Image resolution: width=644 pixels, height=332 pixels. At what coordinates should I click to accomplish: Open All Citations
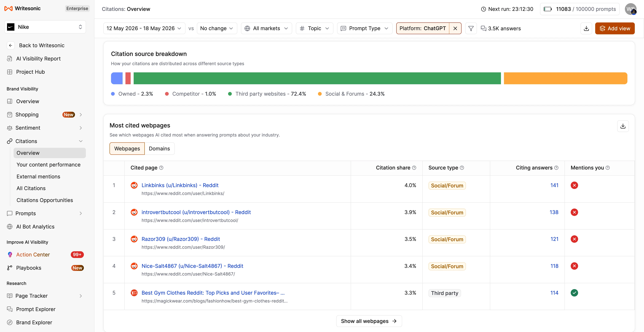pos(31,188)
